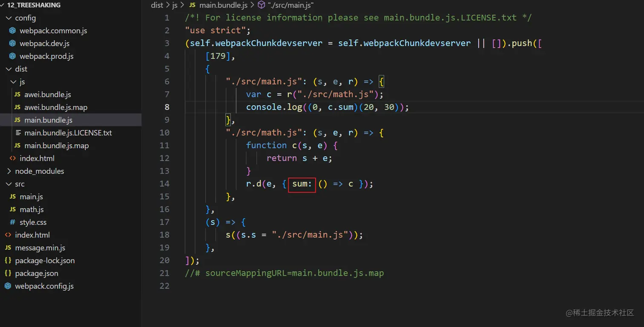Click the text file icon of main.bundle.js.LICENSE.txt
The height and width of the screenshot is (327, 644).
point(17,133)
